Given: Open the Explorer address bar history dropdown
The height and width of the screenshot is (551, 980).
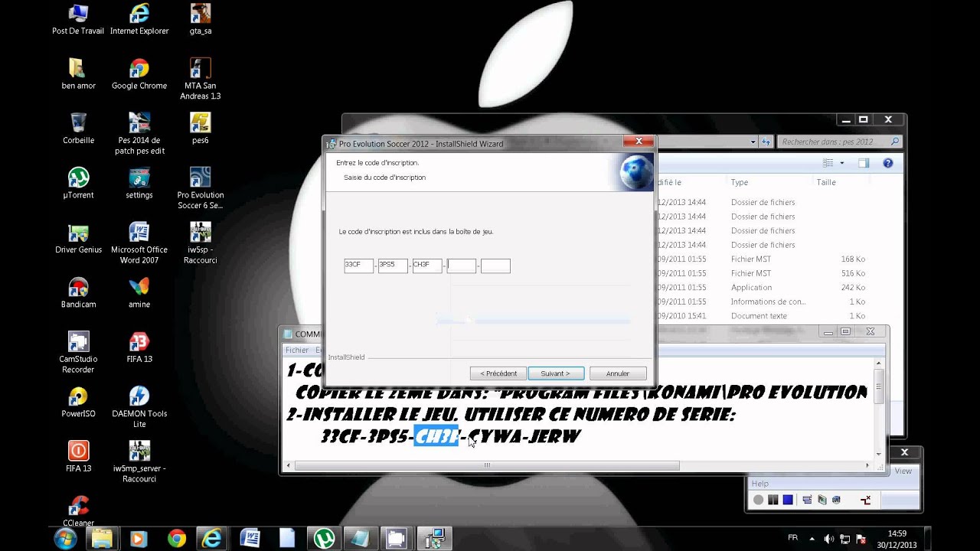Looking at the screenshot, I should [x=753, y=142].
